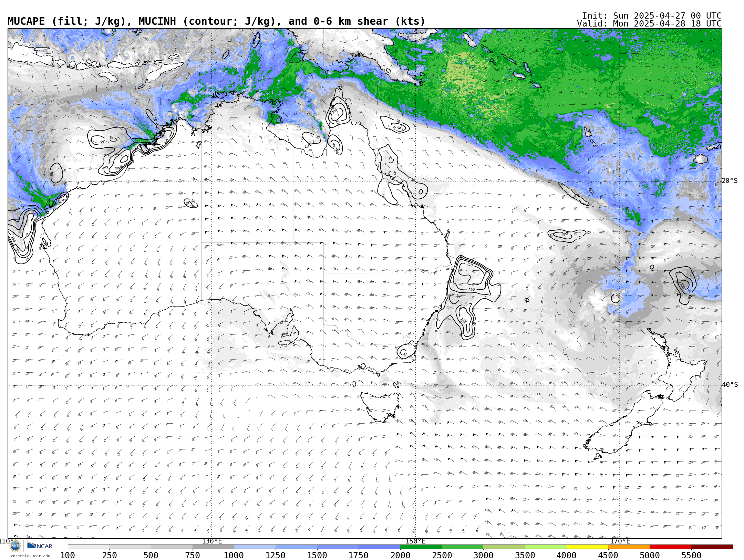Click the 40°S latitude label
The image size is (744, 560).
pos(730,385)
